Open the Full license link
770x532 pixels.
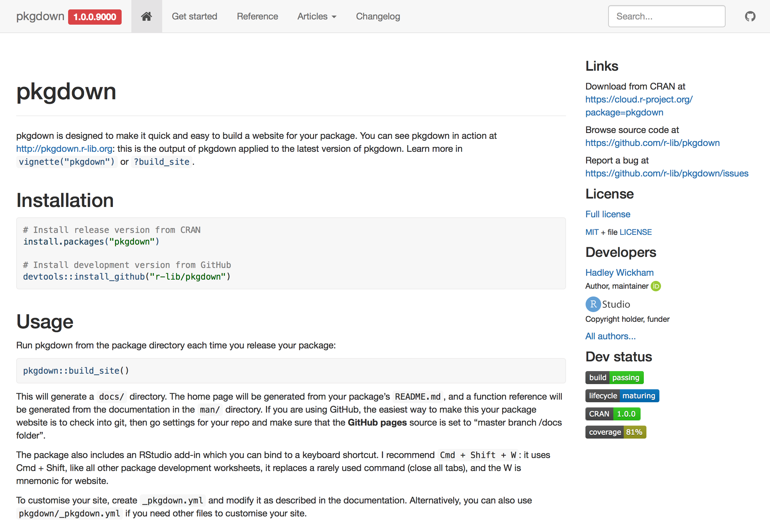pyautogui.click(x=608, y=214)
